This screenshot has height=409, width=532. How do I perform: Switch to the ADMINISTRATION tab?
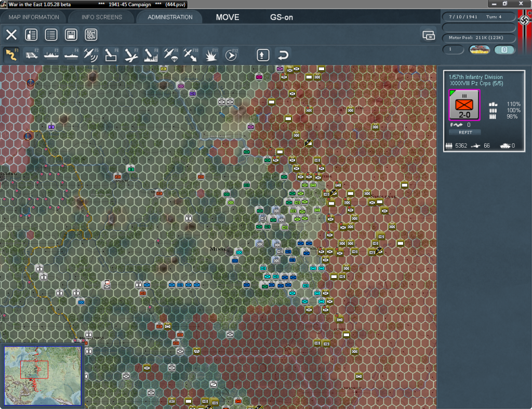coord(170,17)
